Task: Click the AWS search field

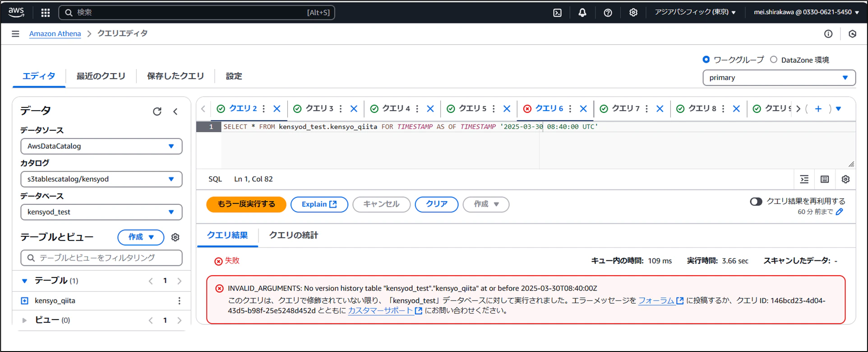Action: coord(197,13)
